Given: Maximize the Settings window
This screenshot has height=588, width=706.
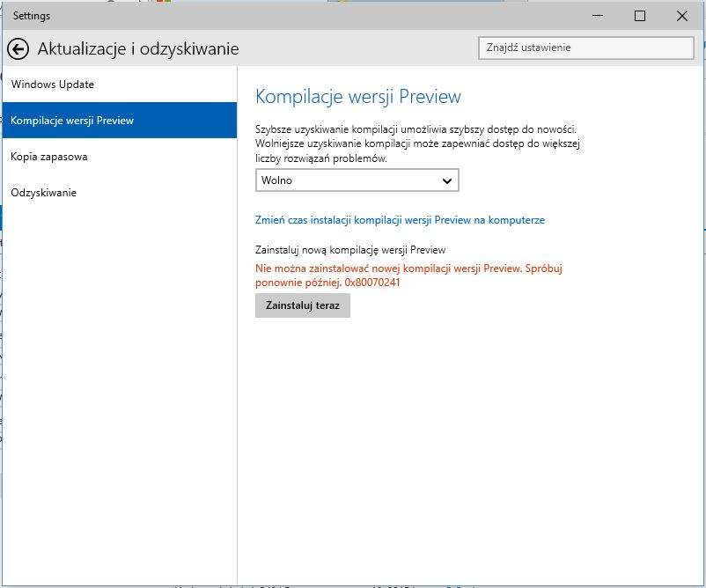Looking at the screenshot, I should (640, 16).
